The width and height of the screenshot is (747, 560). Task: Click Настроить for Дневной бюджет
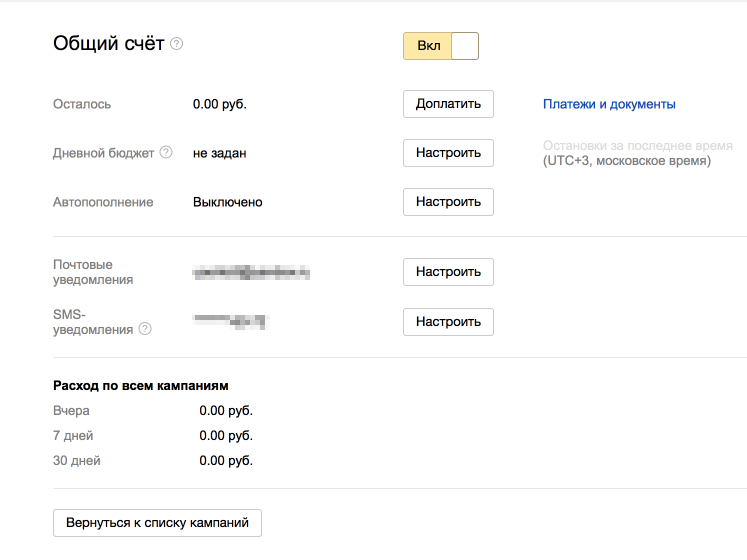click(448, 153)
